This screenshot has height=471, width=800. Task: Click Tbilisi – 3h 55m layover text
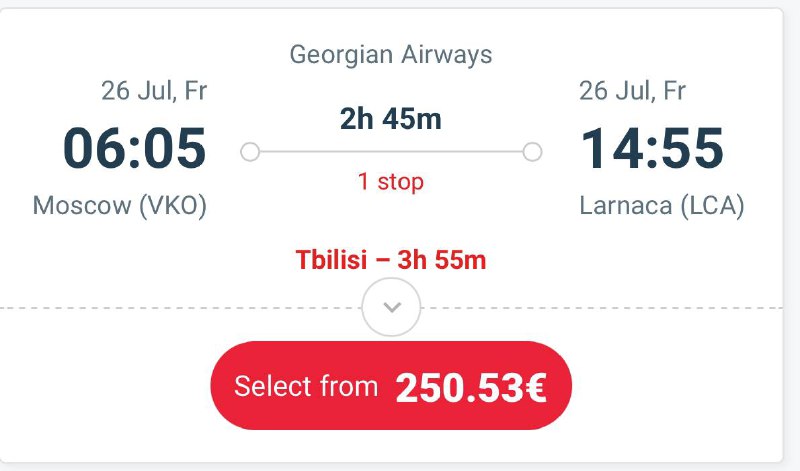(x=391, y=260)
